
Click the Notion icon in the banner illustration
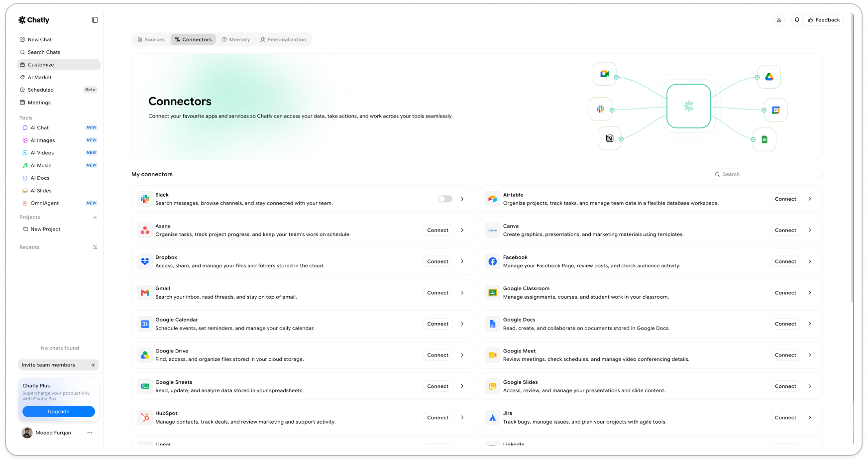pyautogui.click(x=609, y=139)
